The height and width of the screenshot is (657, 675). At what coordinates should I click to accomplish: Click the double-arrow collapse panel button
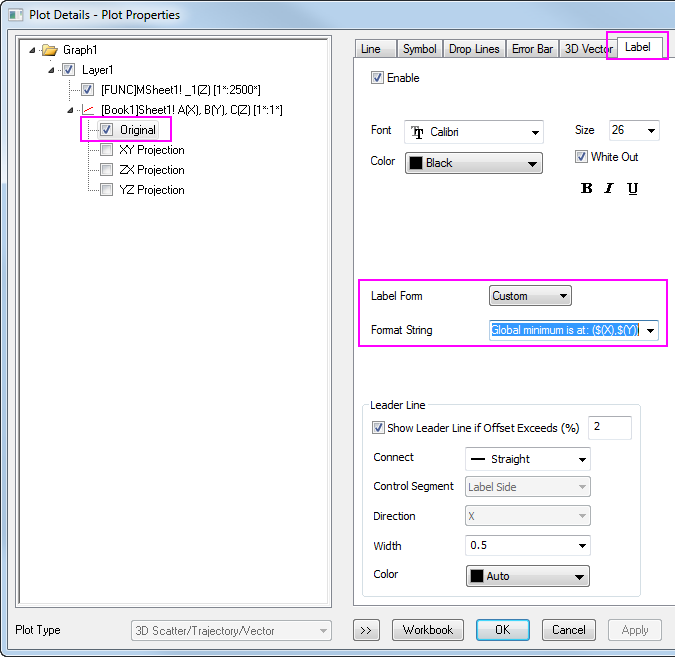click(366, 630)
